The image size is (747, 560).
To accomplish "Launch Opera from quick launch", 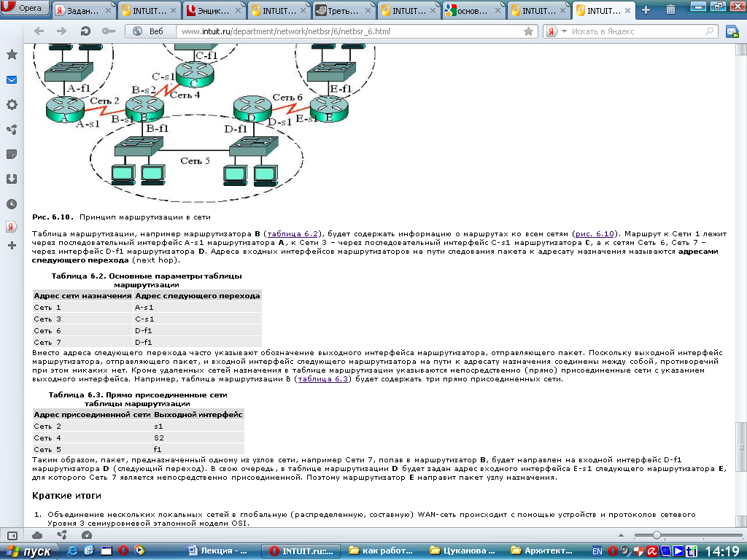I will click(x=123, y=551).
